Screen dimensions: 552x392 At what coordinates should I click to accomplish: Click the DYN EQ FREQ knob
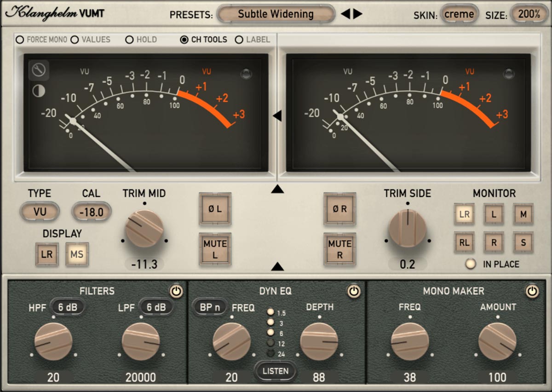tap(232, 342)
